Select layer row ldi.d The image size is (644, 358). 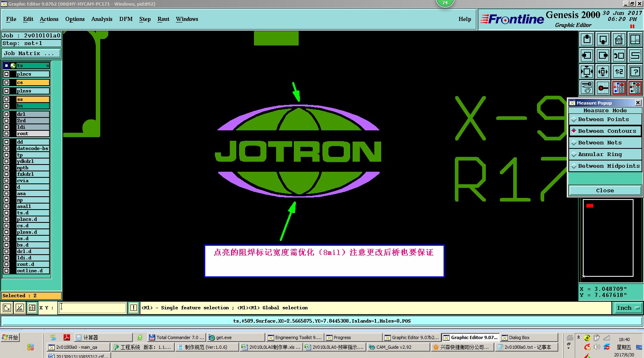click(x=33, y=258)
